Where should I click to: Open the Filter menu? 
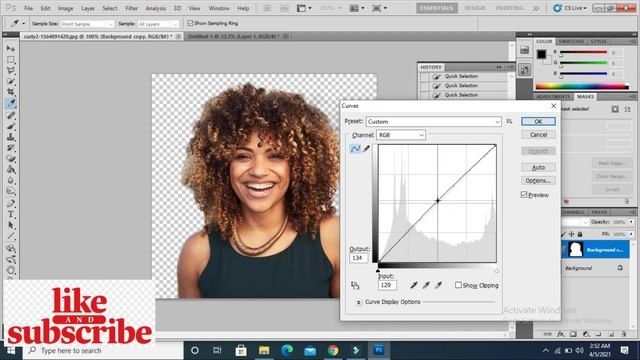(131, 8)
